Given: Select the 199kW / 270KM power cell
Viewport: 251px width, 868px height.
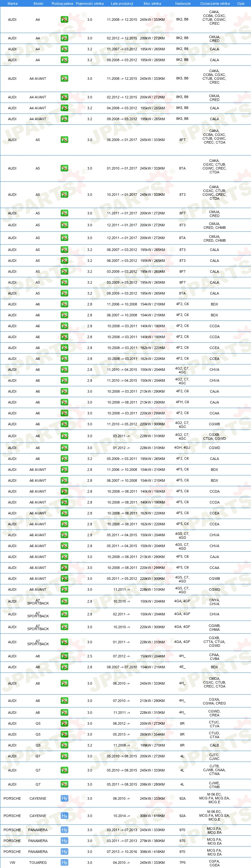Looking at the screenshot, I should (x=152, y=745).
